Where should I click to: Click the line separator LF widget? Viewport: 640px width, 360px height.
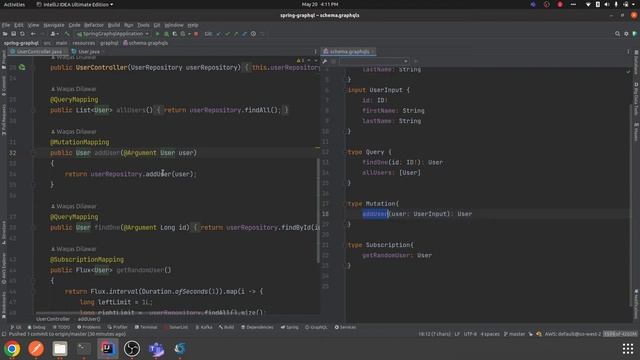(457, 334)
